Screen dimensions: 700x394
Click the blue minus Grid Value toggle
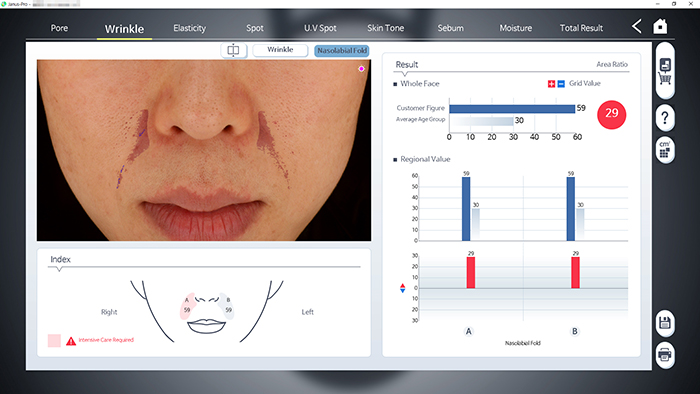click(561, 84)
